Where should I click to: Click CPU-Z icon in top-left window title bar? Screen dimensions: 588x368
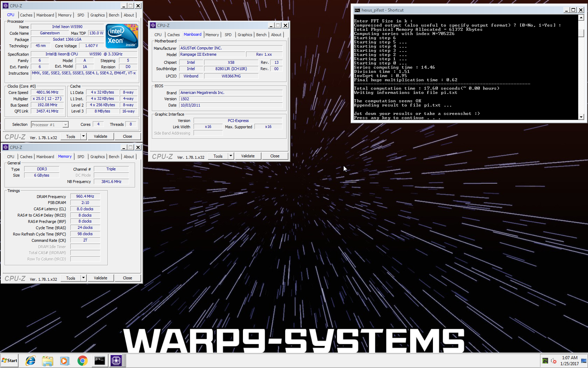click(6, 6)
